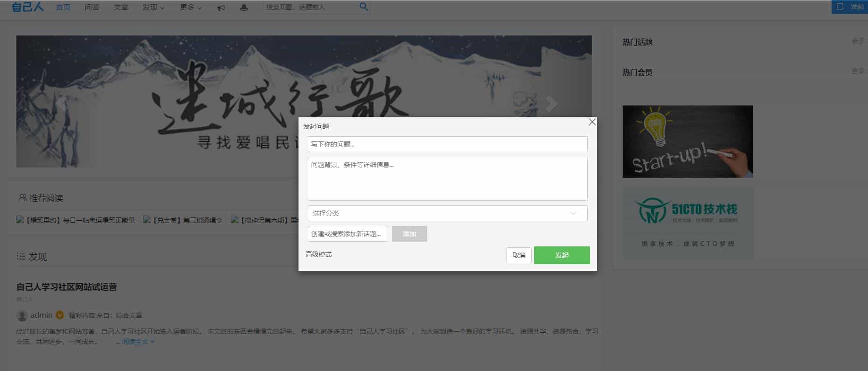Go to the 首页 nav tab
The width and height of the screenshot is (868, 371).
63,7
